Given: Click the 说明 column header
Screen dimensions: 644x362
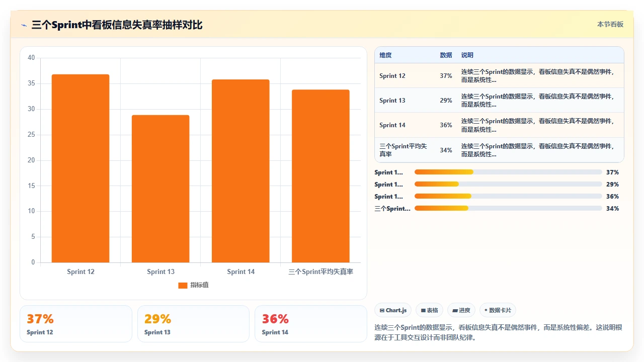Looking at the screenshot, I should 467,55.
